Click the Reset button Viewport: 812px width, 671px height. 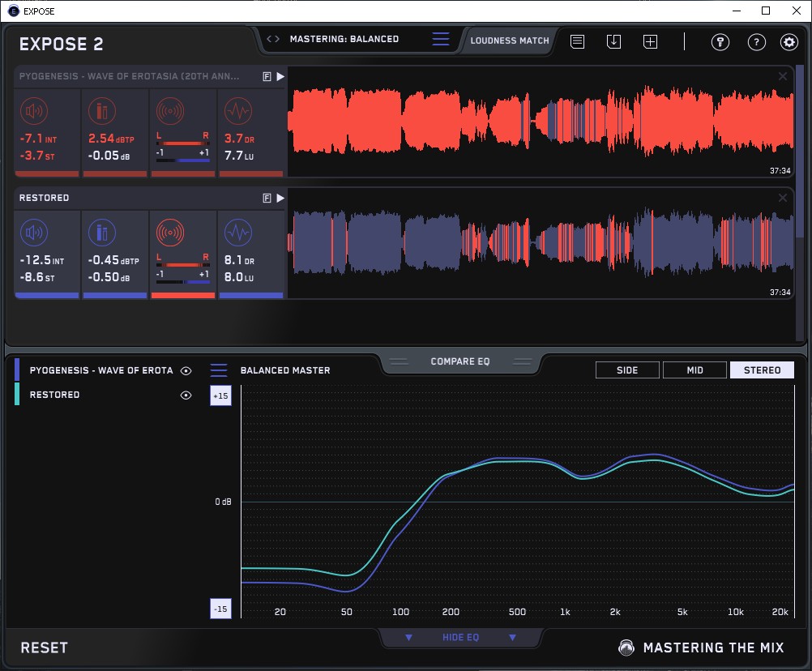44,647
